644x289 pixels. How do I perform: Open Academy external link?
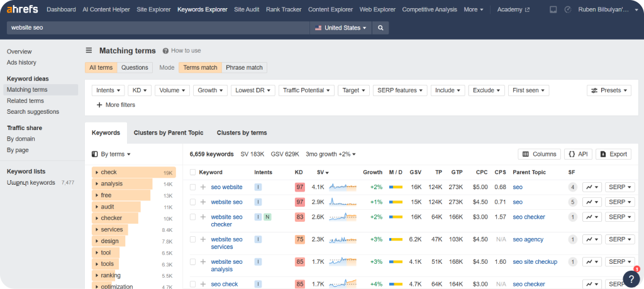(x=513, y=9)
